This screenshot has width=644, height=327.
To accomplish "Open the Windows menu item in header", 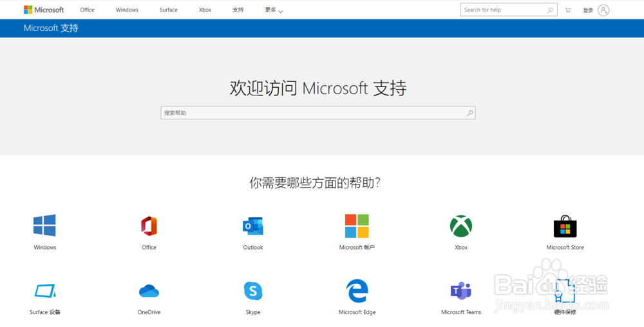I will tap(127, 10).
